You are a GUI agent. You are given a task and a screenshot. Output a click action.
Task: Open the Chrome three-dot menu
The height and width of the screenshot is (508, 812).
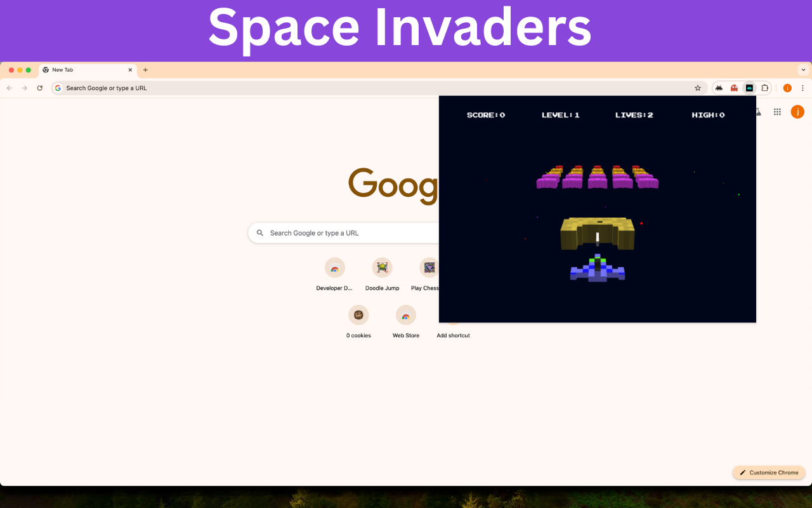click(802, 88)
